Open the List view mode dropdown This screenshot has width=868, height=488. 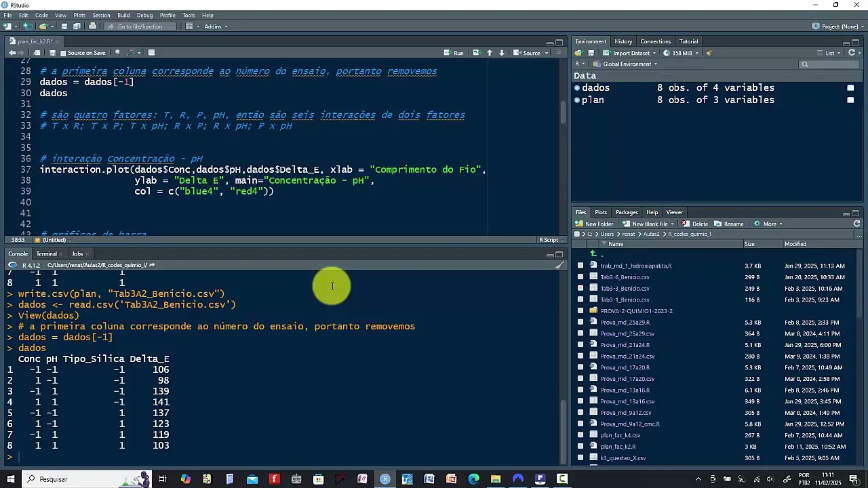click(x=831, y=53)
